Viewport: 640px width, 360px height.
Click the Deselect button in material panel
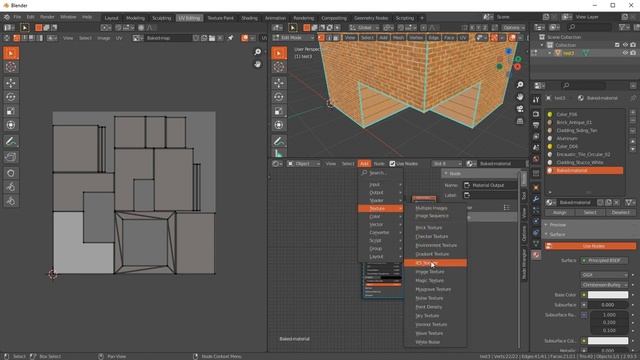pyautogui.click(x=620, y=213)
